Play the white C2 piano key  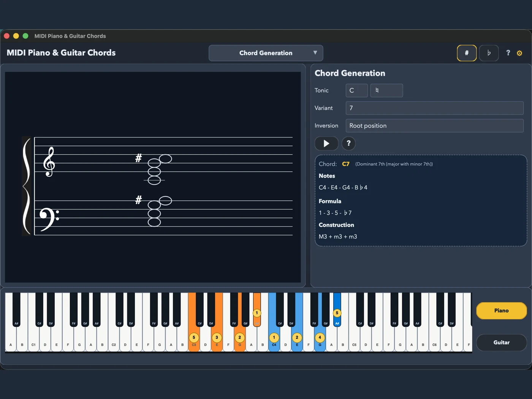[x=114, y=340]
